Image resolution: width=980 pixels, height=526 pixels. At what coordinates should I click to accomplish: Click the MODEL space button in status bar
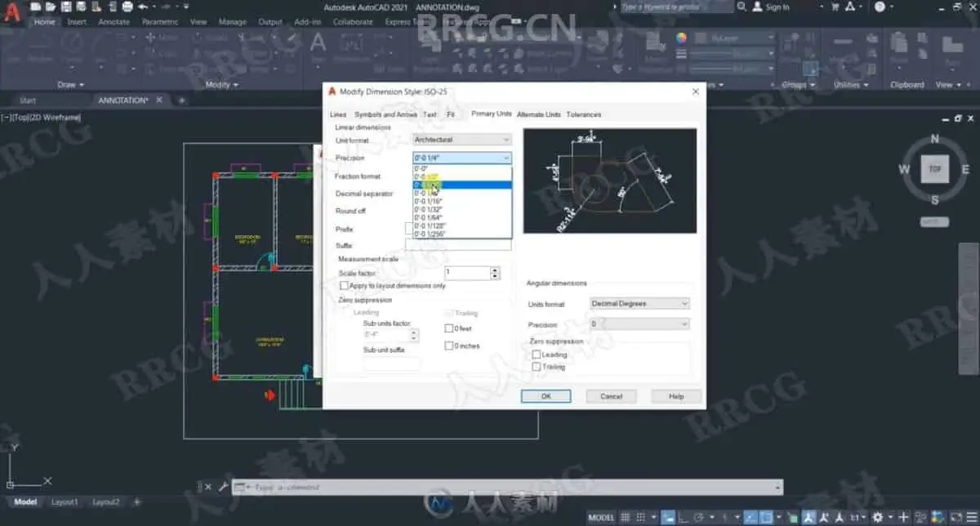(601, 517)
